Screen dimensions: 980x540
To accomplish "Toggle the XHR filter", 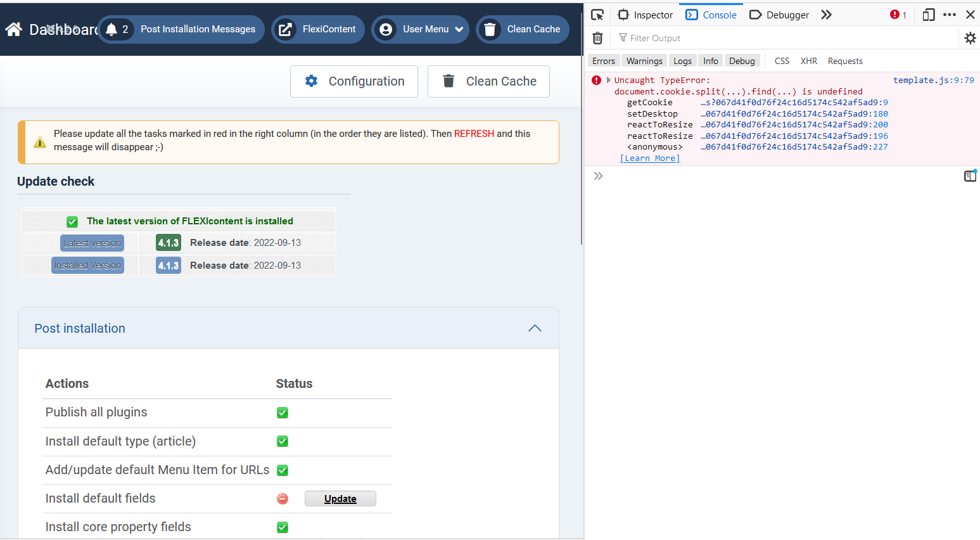I will pos(808,61).
